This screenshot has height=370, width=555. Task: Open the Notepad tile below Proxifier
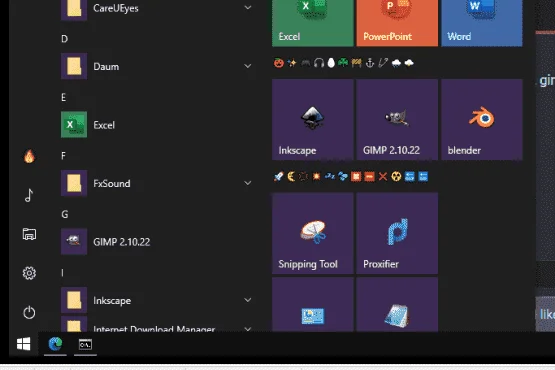pyautogui.click(x=397, y=304)
